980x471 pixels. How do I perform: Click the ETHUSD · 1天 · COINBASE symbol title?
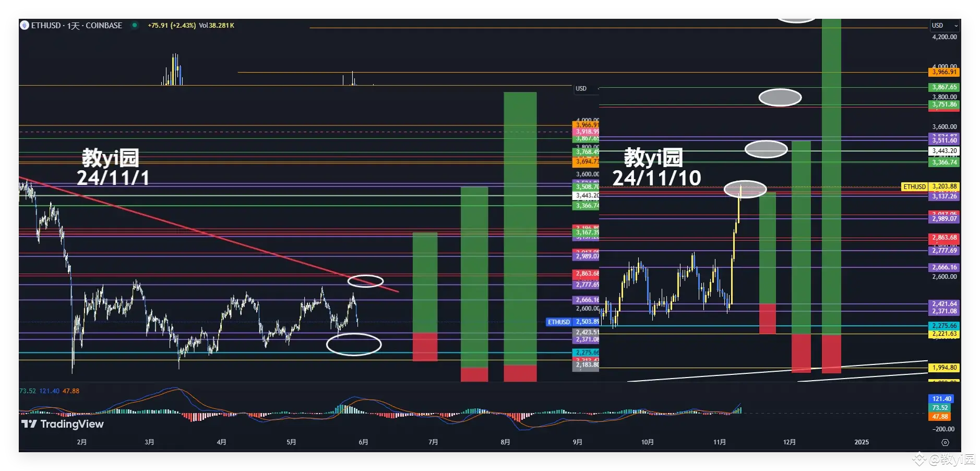point(77,25)
